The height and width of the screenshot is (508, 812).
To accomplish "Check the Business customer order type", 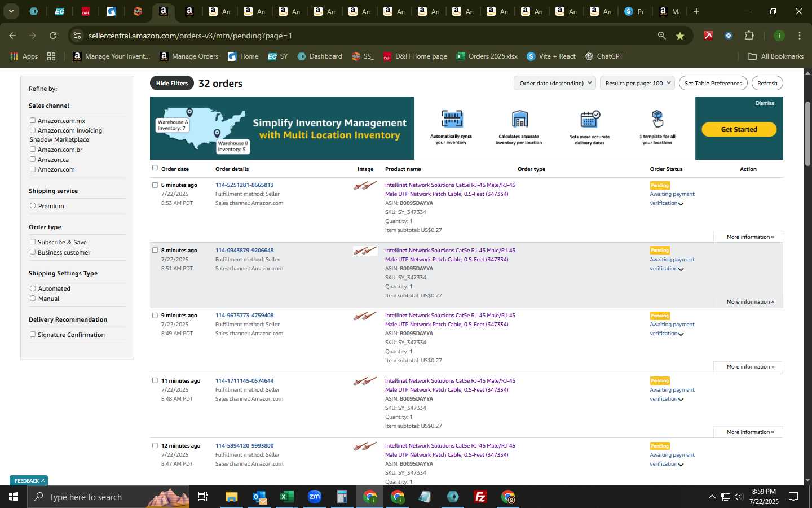I will click(33, 252).
